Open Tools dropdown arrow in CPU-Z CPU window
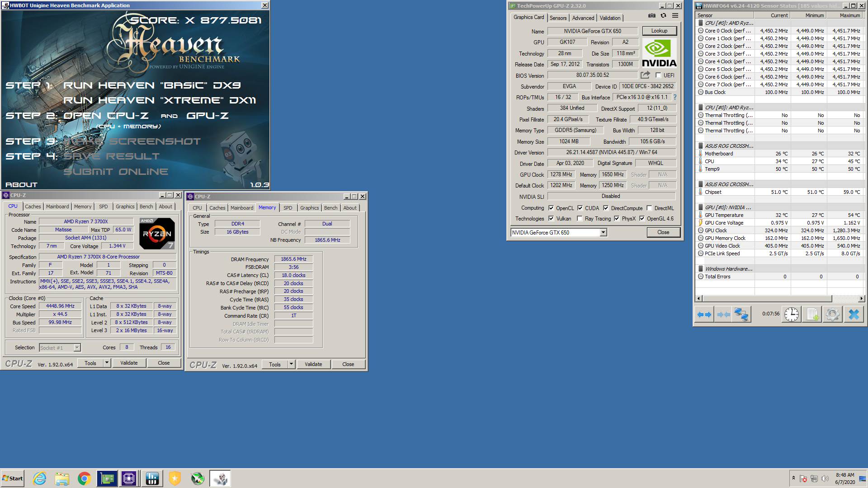Viewport: 868px width, 488px height. pyautogui.click(x=107, y=363)
